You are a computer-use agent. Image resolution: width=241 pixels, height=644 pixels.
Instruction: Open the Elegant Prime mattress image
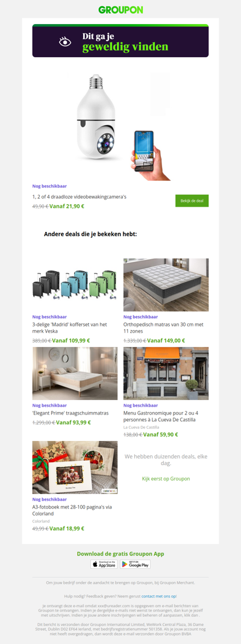click(75, 374)
